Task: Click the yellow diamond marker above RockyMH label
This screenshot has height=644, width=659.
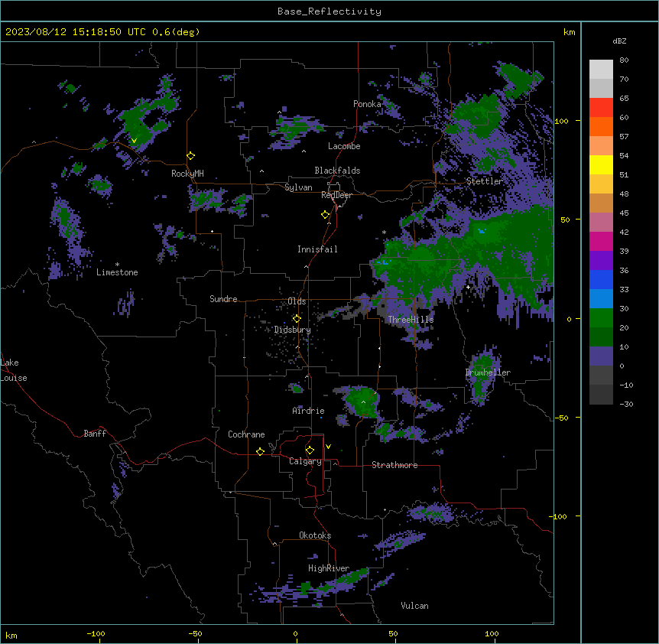Action: (x=190, y=156)
